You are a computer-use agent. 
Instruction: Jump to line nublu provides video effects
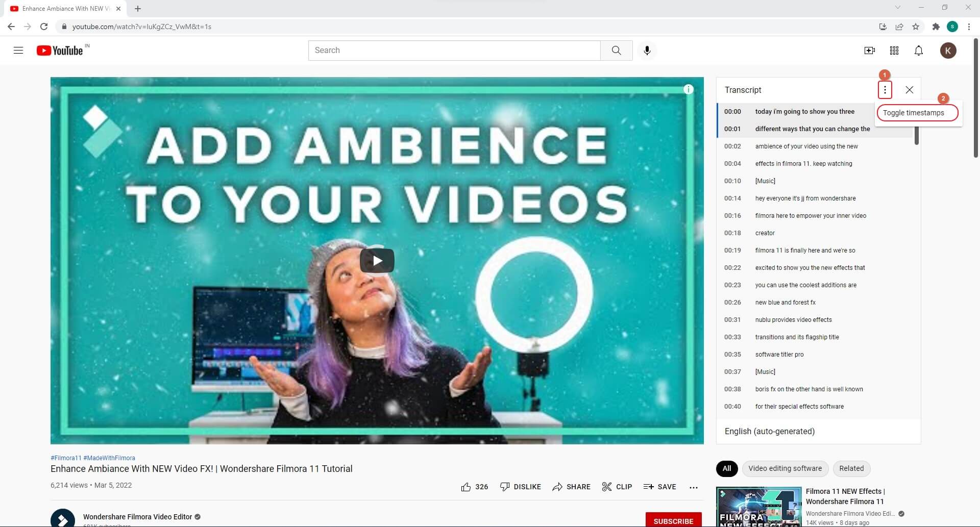(814, 320)
